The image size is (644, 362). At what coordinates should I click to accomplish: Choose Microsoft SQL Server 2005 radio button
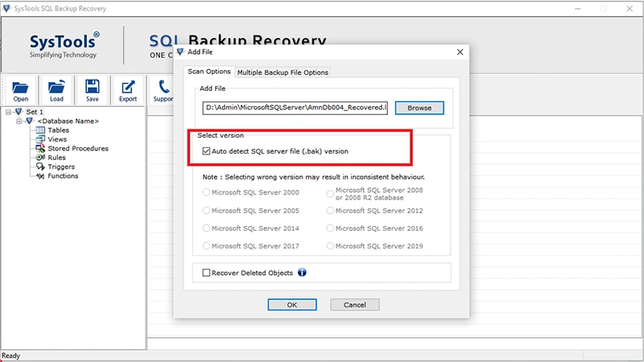pos(206,211)
